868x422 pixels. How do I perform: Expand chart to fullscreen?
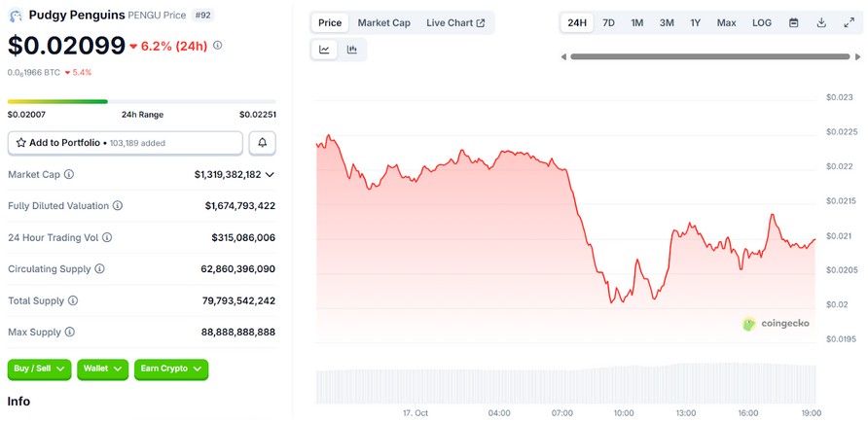849,22
